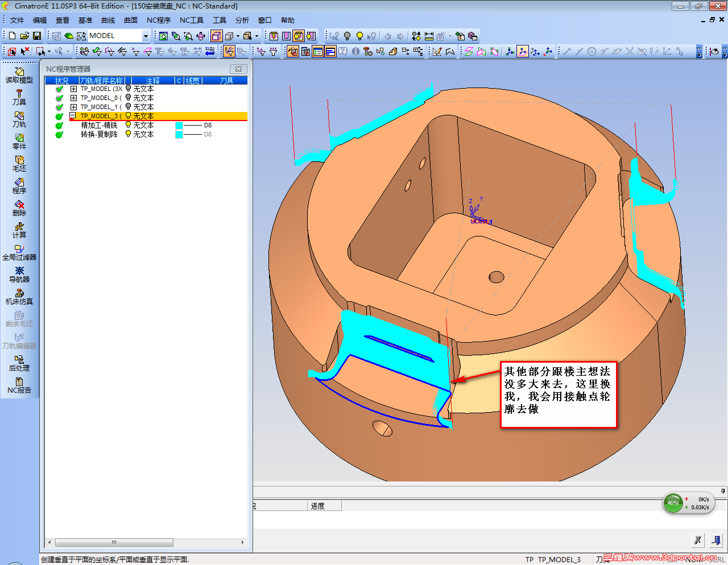This screenshot has width=728, height=565.
Task: Toggle light bulb for TP_MODEL (3X row
Action: 128,89
